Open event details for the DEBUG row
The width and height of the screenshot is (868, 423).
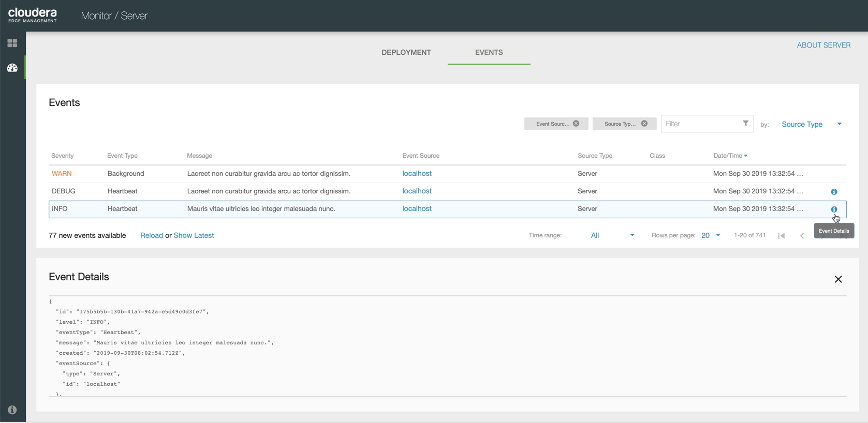(x=834, y=192)
